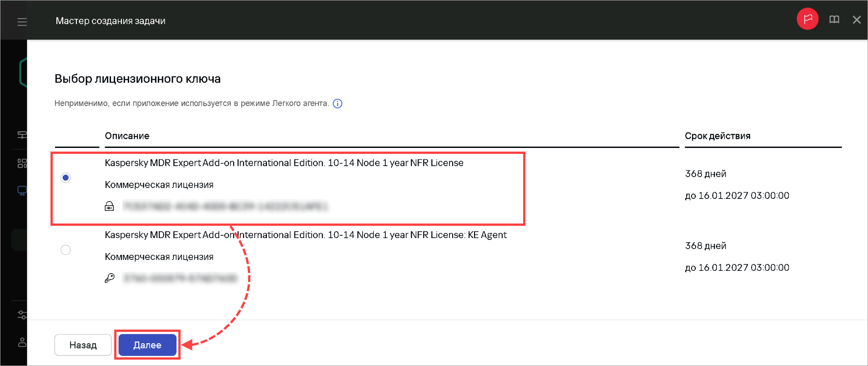Open the settings sliders sidebar icon
Viewport: 868px width, 366px height.
point(22,315)
